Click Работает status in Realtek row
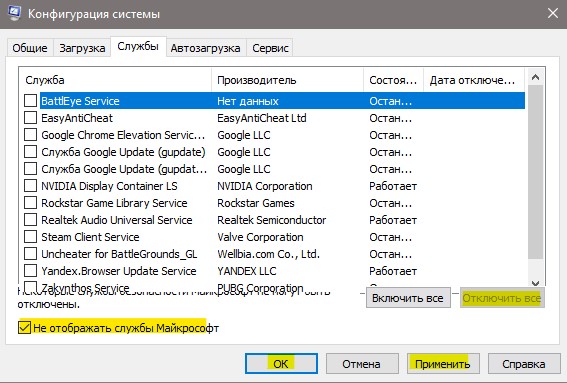The image size is (567, 383). tap(393, 220)
